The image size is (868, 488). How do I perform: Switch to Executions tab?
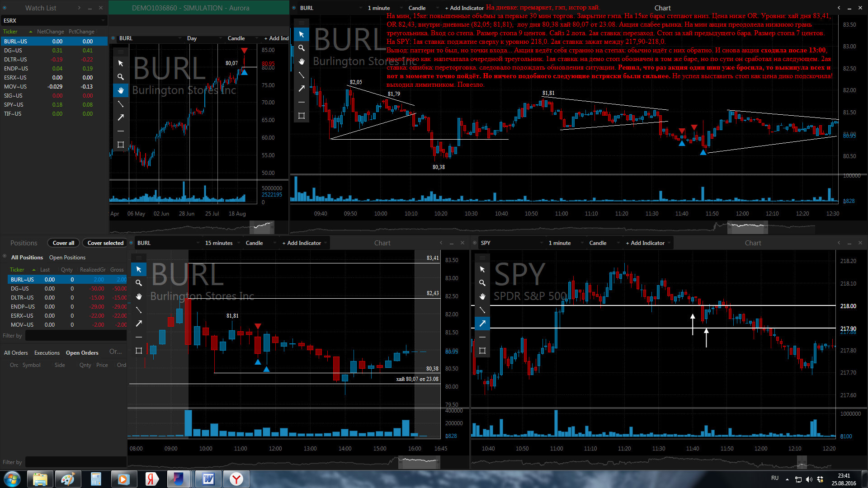(47, 353)
